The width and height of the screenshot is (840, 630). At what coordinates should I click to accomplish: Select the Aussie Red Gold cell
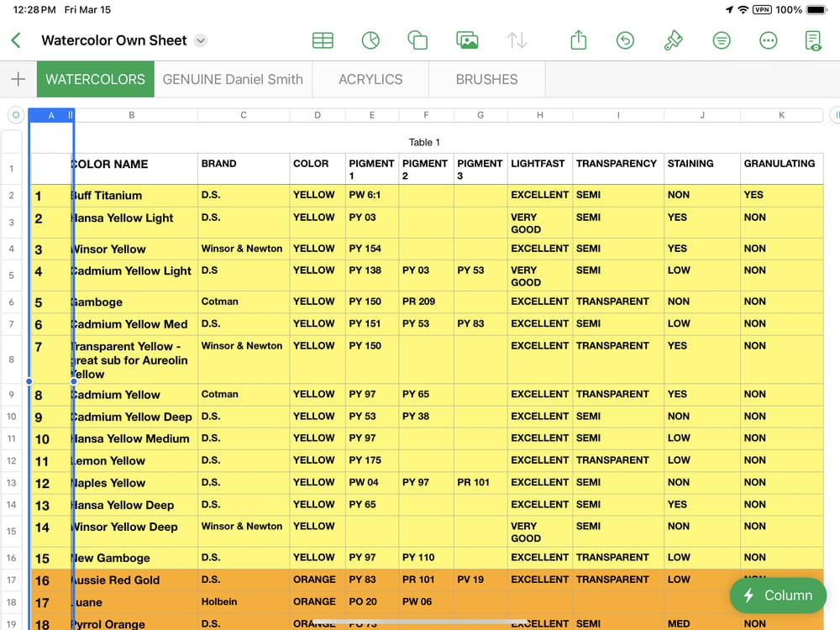pyautogui.click(x=135, y=580)
